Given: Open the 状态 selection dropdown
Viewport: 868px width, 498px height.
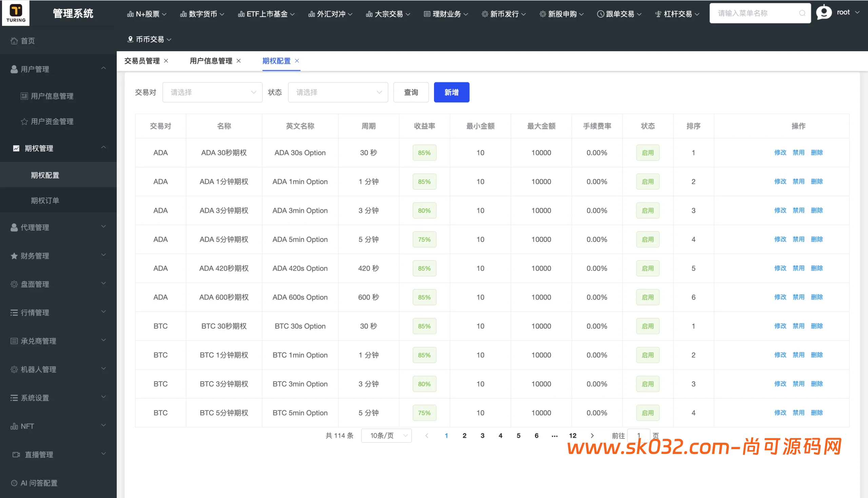Looking at the screenshot, I should 337,92.
